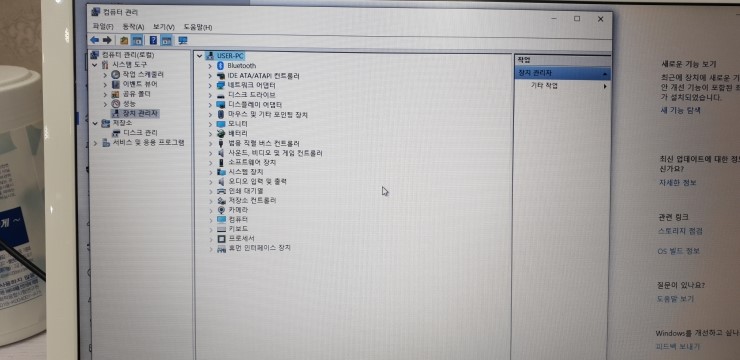The image size is (740, 360).
Task: Open the 도움말(H) menu
Action: 198,27
